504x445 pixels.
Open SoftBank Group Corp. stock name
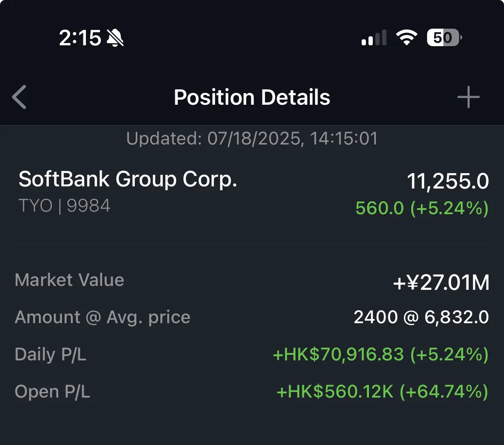click(128, 179)
